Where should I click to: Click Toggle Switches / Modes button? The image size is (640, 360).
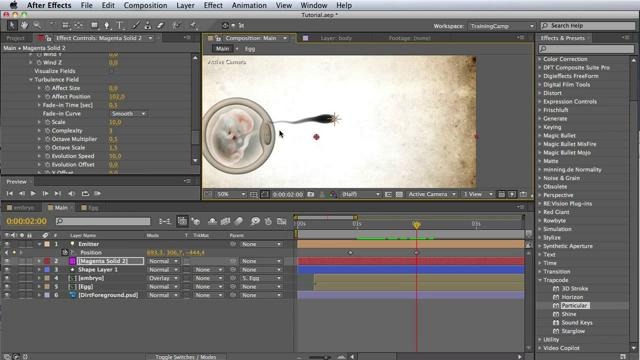click(x=185, y=357)
